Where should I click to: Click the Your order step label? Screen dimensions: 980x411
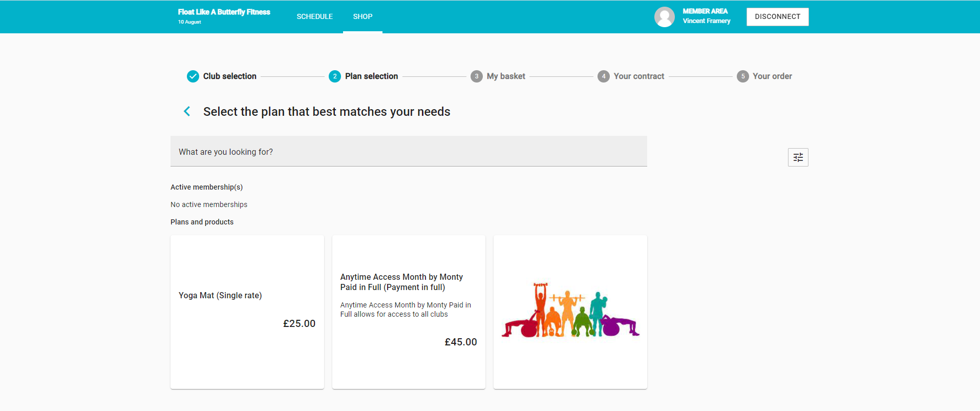pyautogui.click(x=772, y=76)
